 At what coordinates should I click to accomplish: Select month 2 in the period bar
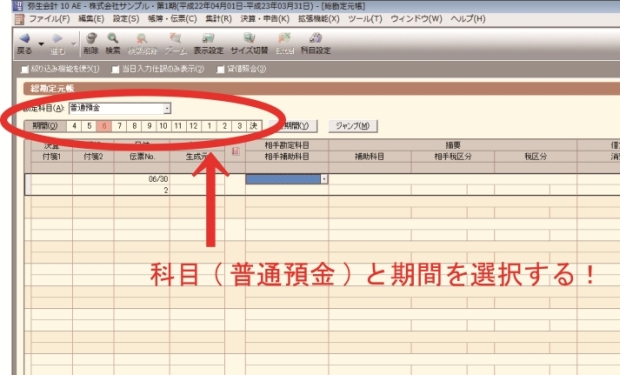tap(224, 126)
